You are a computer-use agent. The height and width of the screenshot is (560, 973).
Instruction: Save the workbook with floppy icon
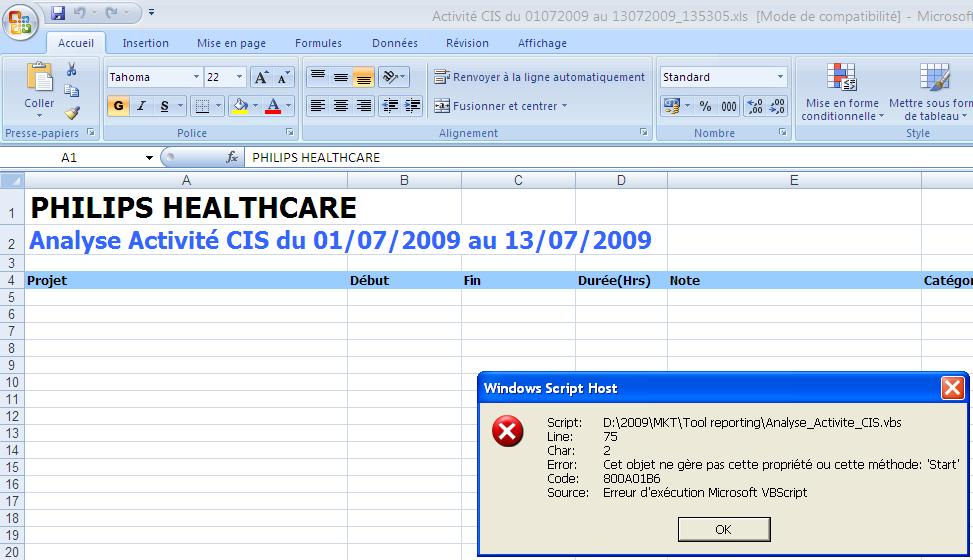(58, 12)
